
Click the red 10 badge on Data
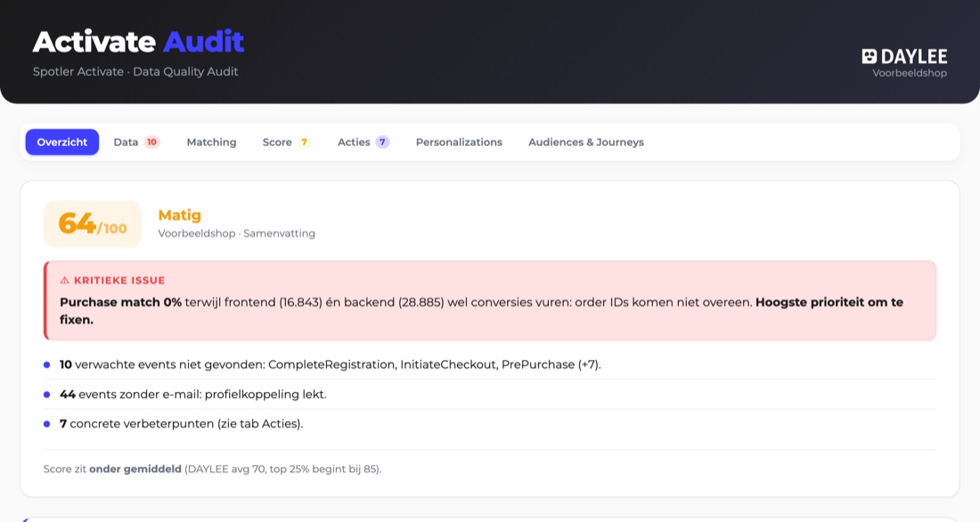coord(151,142)
